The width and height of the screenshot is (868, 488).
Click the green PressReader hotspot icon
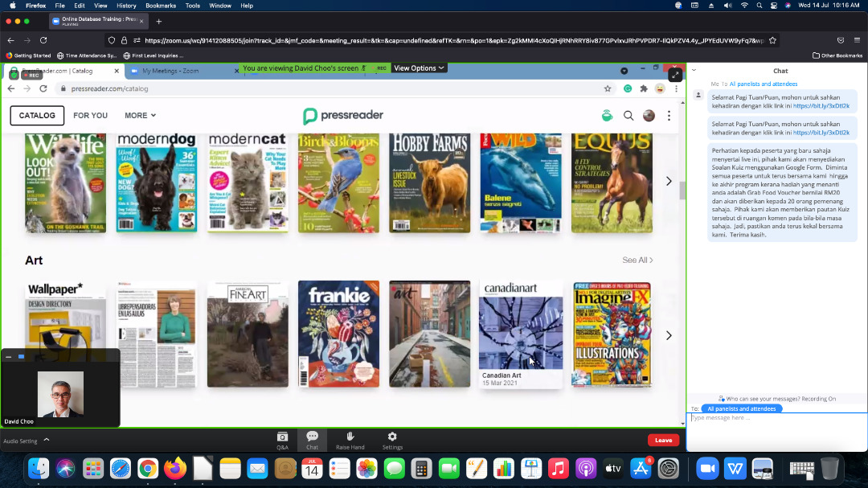[x=608, y=115]
